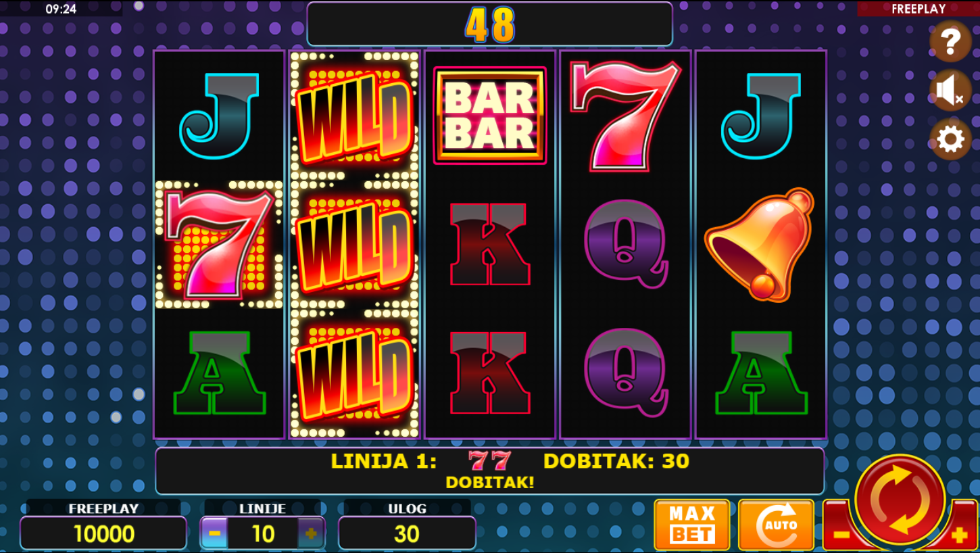
Task: Click the BAR BAR symbol
Action: 490,116
